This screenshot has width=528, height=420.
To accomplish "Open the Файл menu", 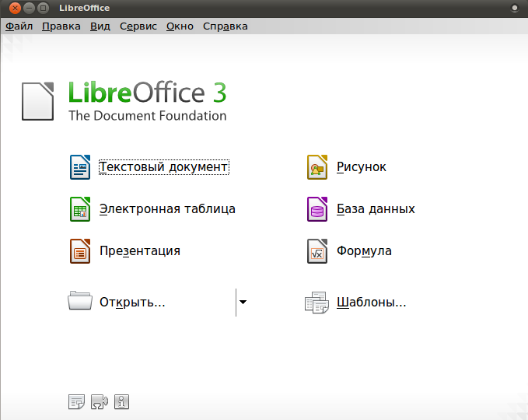I will (19, 26).
